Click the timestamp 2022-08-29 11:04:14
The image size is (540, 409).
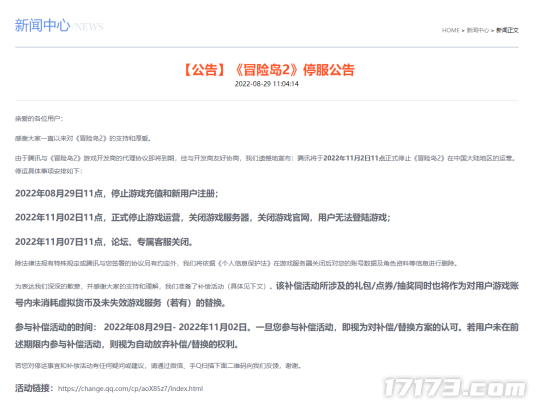267,84
